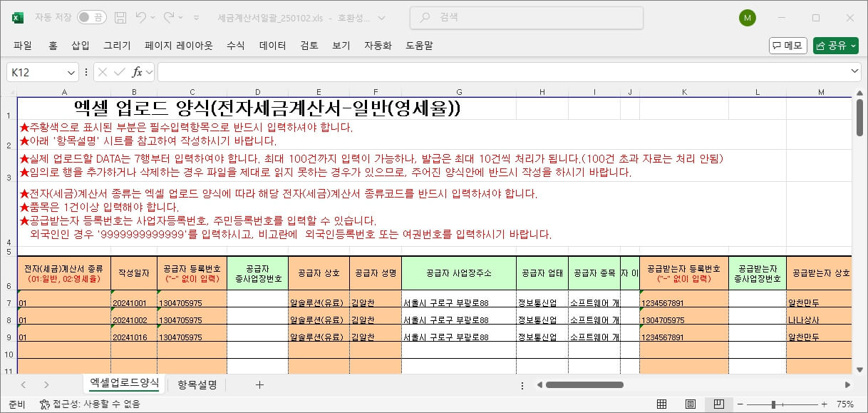Open the Redo history dropdown arrow
868x413 pixels.
pos(181,17)
